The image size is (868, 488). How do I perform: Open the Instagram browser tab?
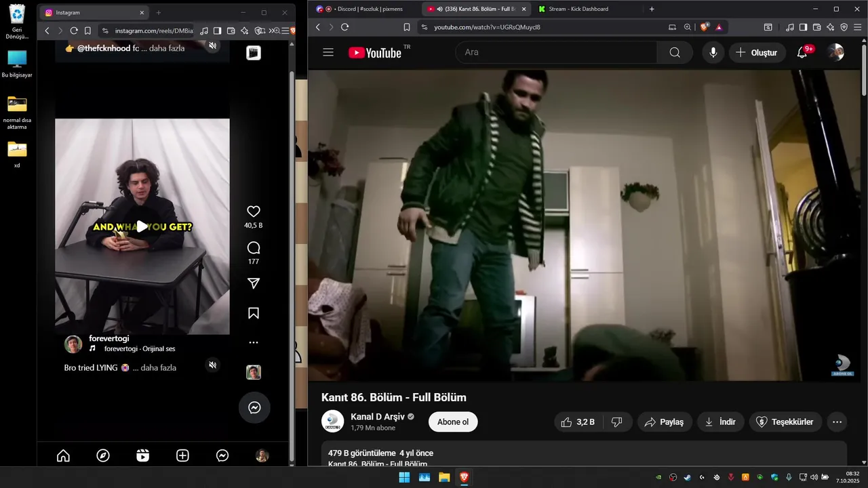pyautogui.click(x=95, y=12)
